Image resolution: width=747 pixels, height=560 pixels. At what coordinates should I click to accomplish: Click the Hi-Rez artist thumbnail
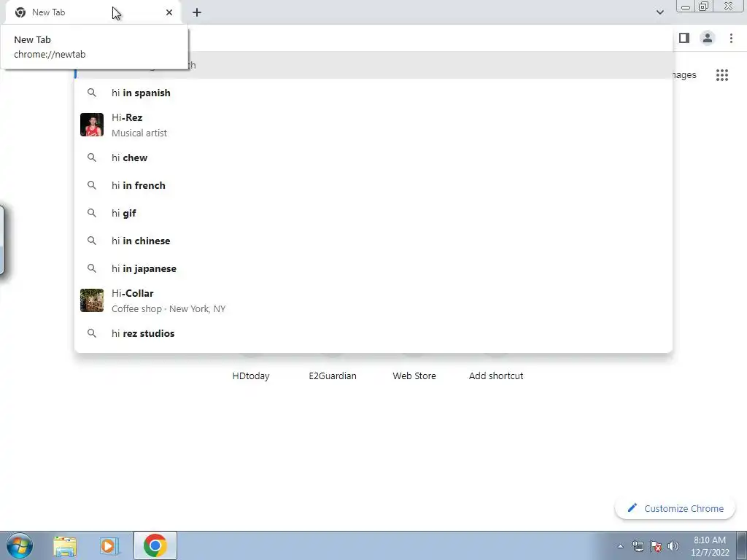click(x=92, y=125)
